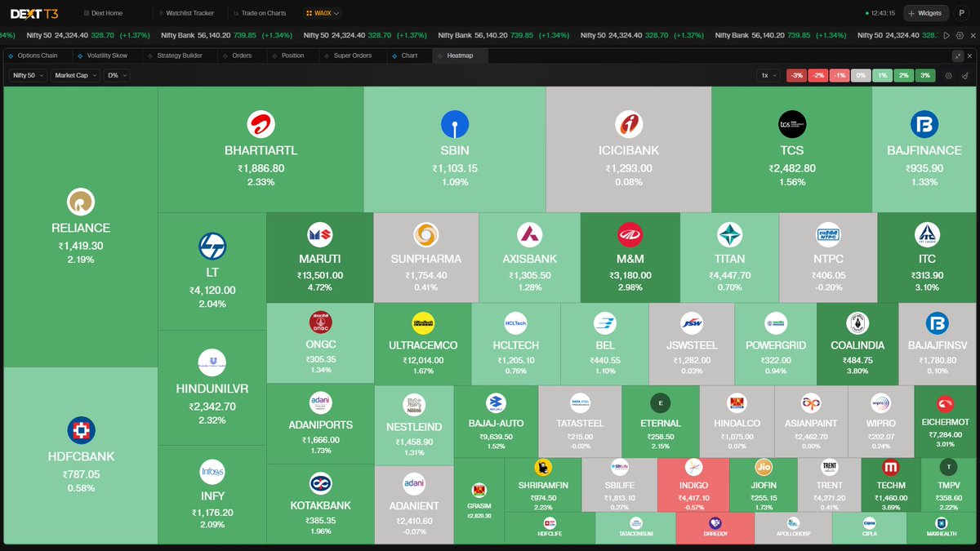Switch to the Chart tab
This screenshot has width=980, height=551.
(409, 56)
